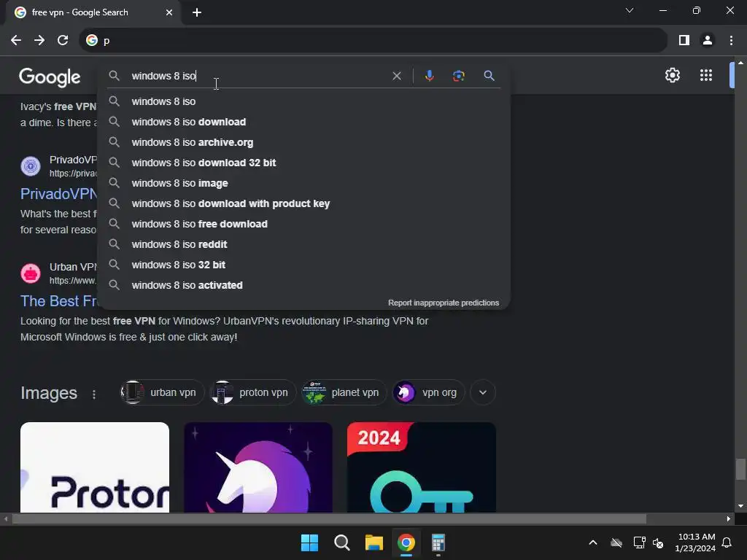Select suggestion 'windows 8 iso reddit'

303,244
